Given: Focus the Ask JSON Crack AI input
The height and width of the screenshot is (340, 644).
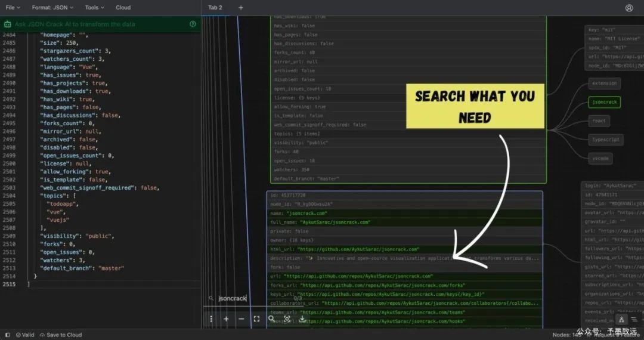Looking at the screenshot, I should coord(101,24).
